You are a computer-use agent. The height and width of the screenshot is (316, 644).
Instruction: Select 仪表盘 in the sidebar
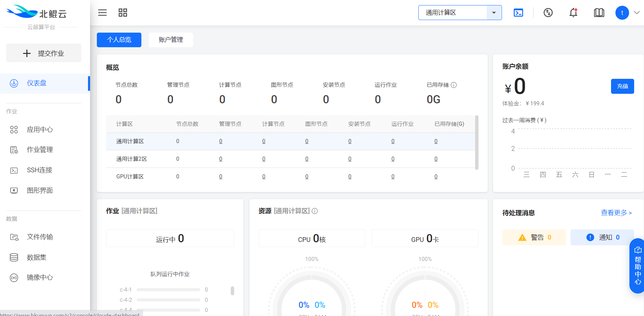(x=45, y=83)
